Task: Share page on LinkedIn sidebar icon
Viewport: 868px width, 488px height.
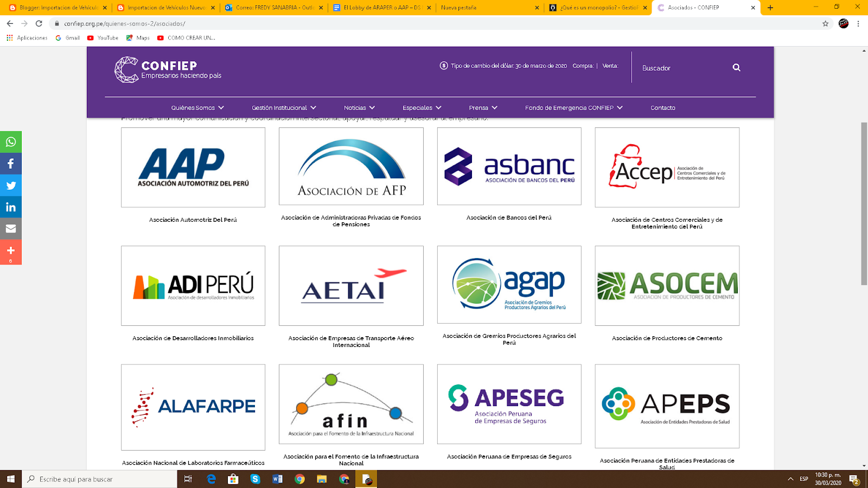Action: point(11,207)
